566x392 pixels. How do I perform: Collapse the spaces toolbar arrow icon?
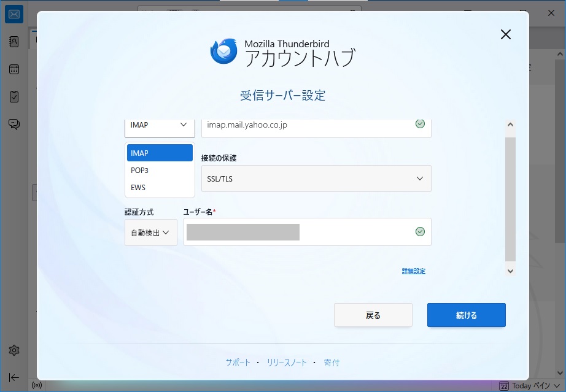14,377
